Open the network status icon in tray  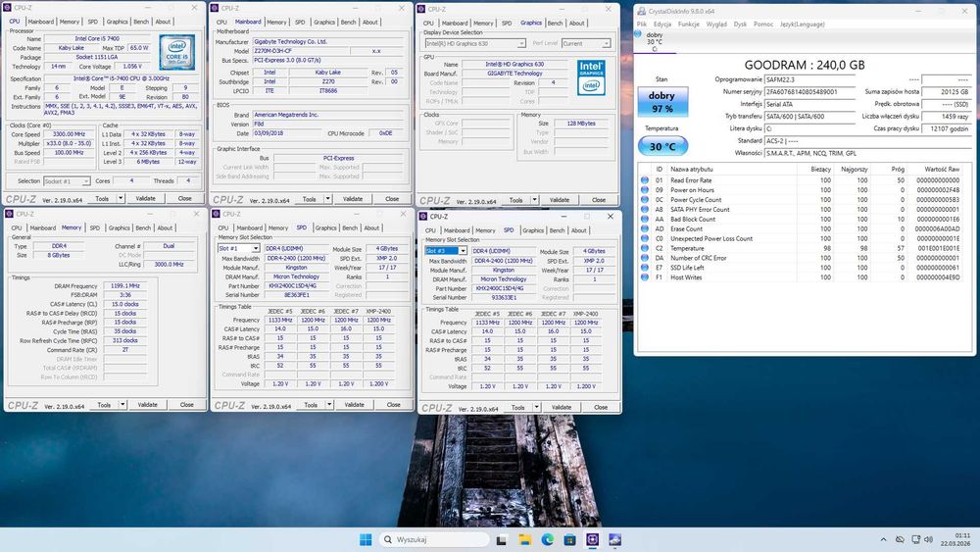pyautogui.click(x=915, y=539)
